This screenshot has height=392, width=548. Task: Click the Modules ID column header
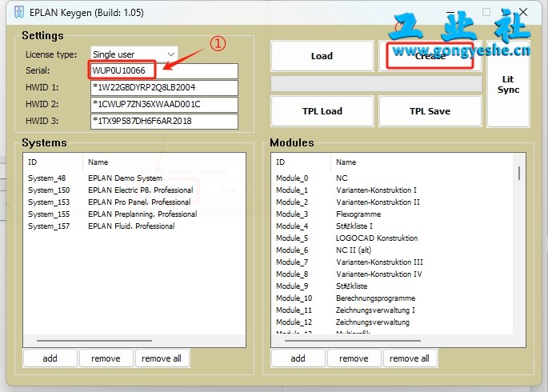point(301,162)
